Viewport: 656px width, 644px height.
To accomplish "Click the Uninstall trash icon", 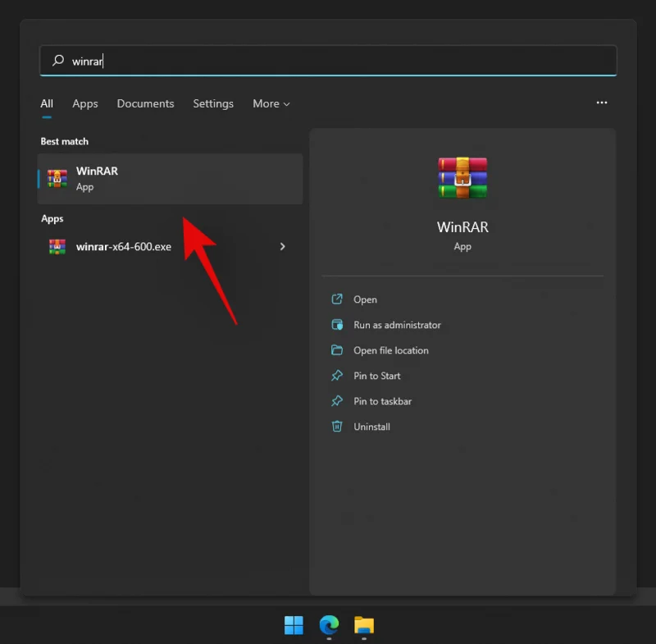I will 338,427.
